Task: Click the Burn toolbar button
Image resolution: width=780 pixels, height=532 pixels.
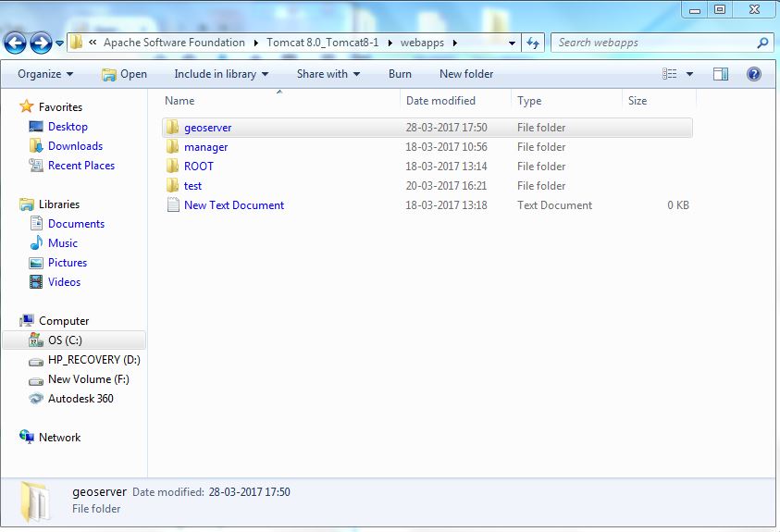Action: (400, 74)
